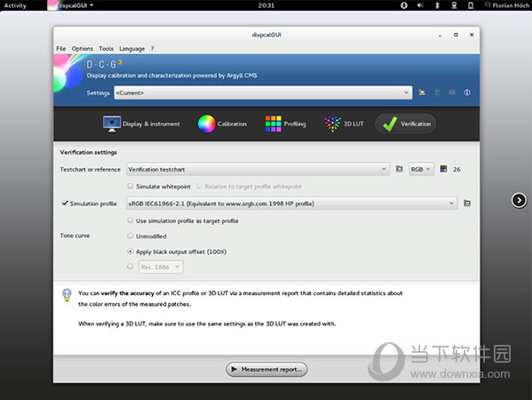This screenshot has width=532, height=400.
Task: Click the volume speaker icon in top bar
Action: pyautogui.click(x=420, y=5)
